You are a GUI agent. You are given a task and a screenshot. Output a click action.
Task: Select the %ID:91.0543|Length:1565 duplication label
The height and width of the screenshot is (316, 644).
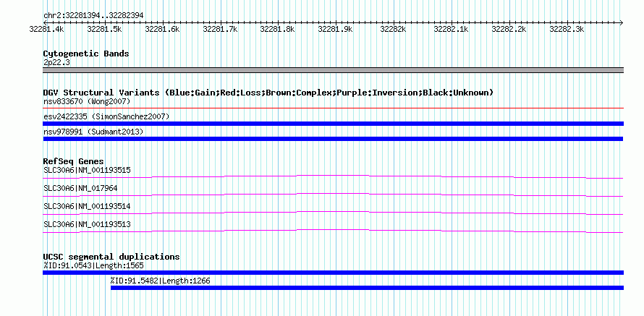[93, 265]
